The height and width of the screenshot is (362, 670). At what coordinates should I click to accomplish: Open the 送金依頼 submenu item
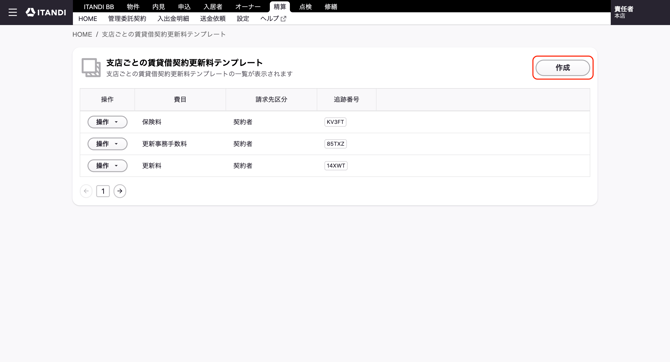(213, 19)
